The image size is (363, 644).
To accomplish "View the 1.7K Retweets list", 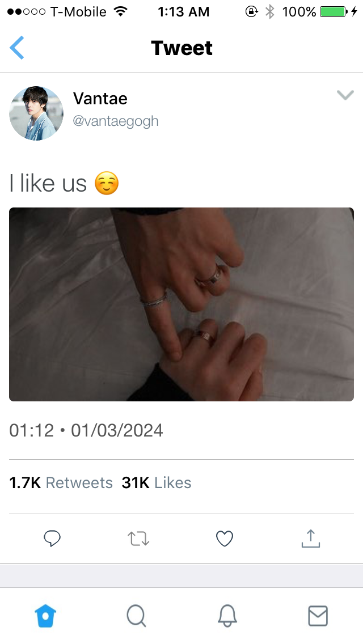I will pyautogui.click(x=61, y=482).
